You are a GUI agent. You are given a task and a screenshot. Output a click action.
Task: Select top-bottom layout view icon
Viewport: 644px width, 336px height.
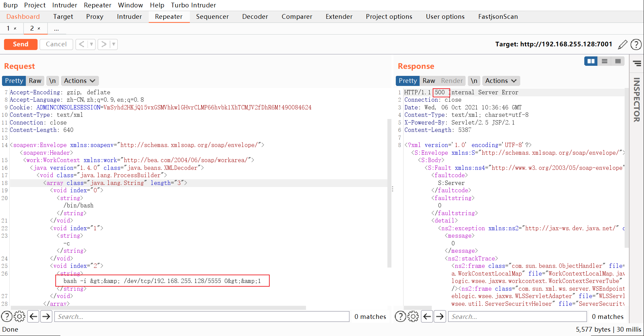point(604,61)
